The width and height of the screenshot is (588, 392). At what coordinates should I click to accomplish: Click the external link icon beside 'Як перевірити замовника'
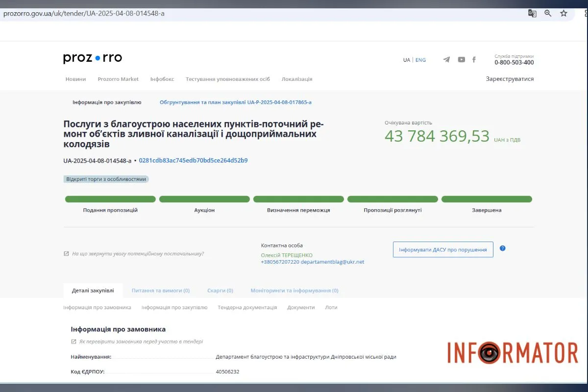point(73,342)
